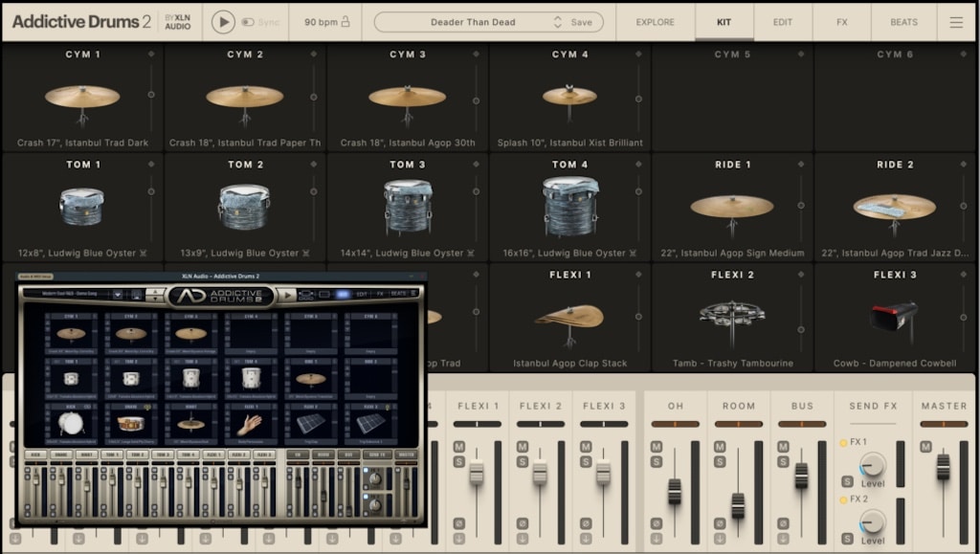Image resolution: width=980 pixels, height=554 pixels.
Task: Click the ROOM channel pan slider
Action: [x=739, y=424]
